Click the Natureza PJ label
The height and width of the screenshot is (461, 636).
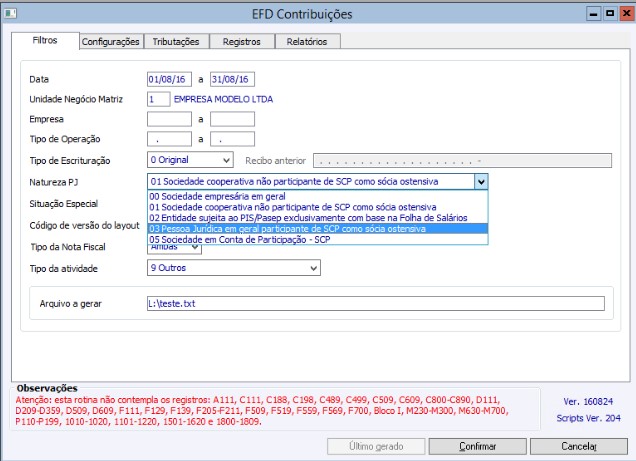[x=54, y=182]
